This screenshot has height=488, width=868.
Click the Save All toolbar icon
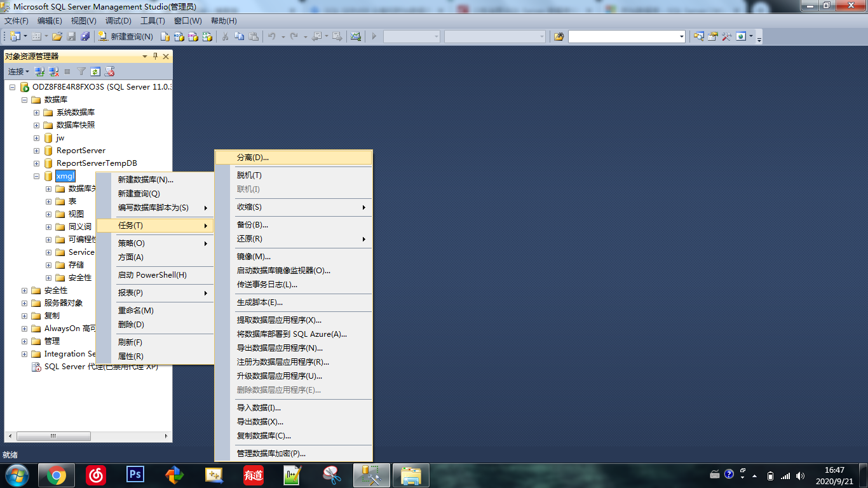tap(85, 37)
